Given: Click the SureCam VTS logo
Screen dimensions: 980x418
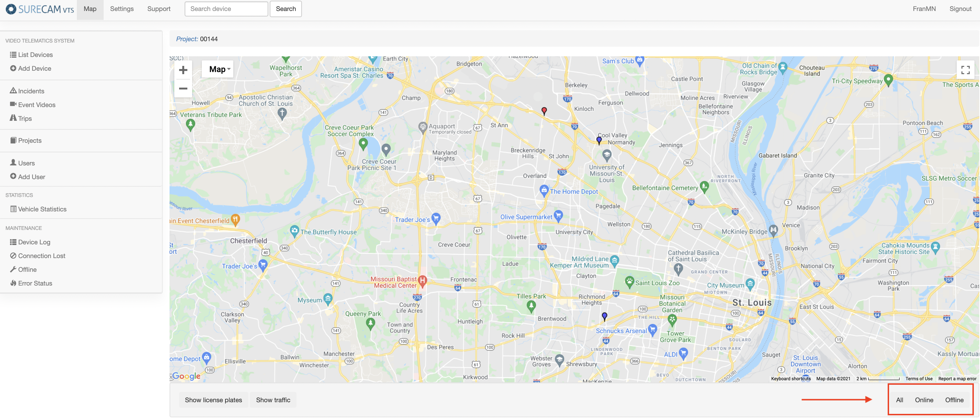Looking at the screenshot, I should click(40, 9).
